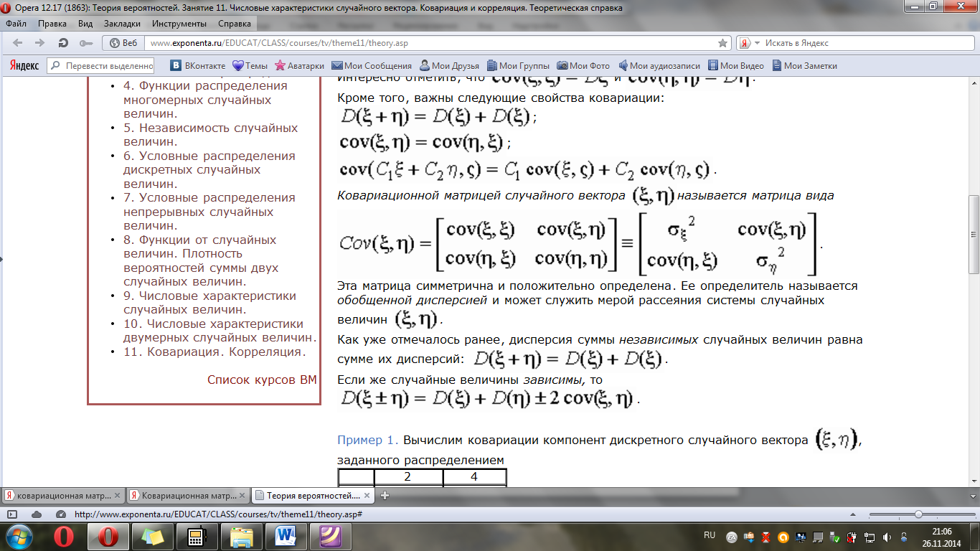Open Sticky Notes from the taskbar
The image size is (980, 551).
(x=153, y=537)
